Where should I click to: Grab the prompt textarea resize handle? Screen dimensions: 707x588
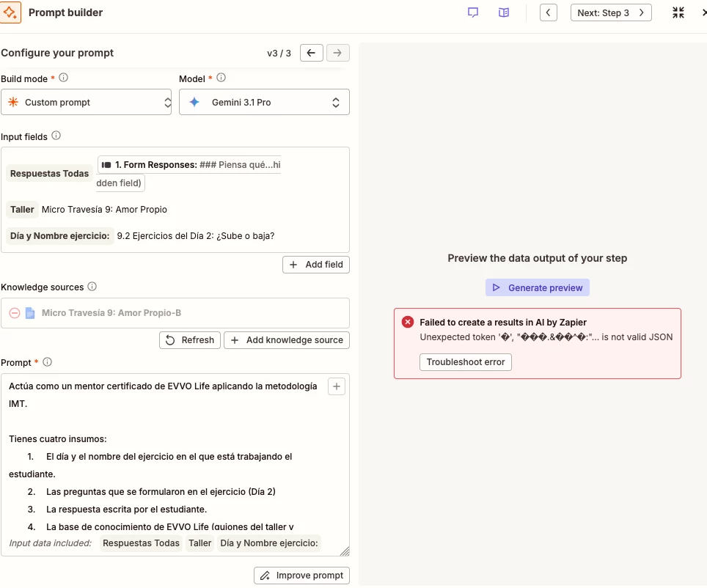(345, 551)
